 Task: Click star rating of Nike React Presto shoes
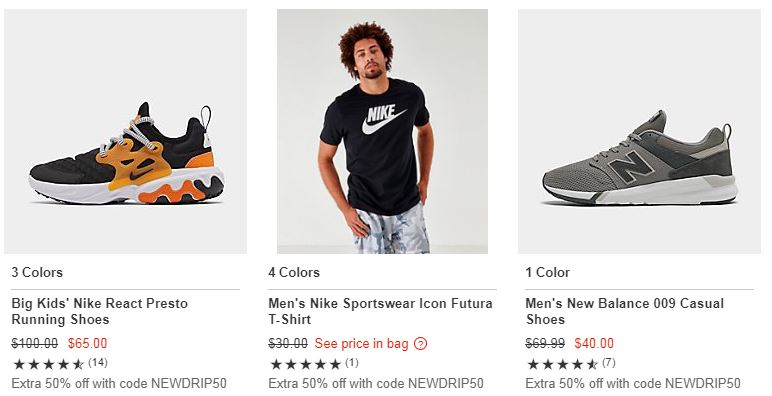(48, 364)
